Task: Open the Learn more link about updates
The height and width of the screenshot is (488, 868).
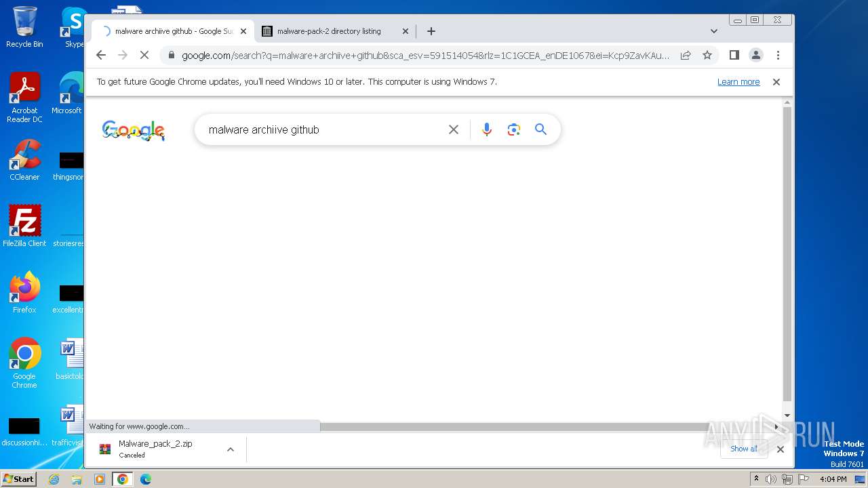Action: pyautogui.click(x=738, y=82)
